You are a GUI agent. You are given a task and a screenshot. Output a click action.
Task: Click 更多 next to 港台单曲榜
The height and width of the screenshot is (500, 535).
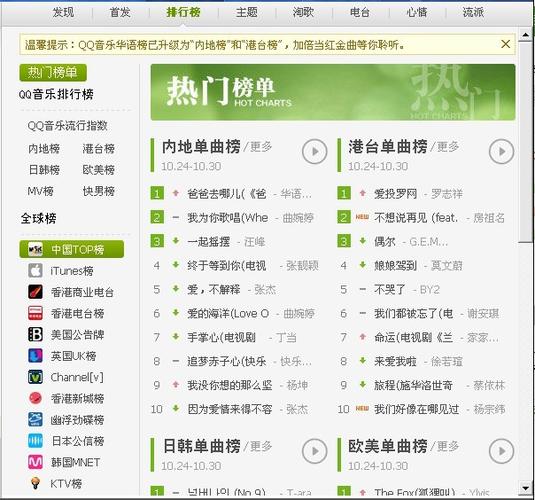click(x=448, y=147)
